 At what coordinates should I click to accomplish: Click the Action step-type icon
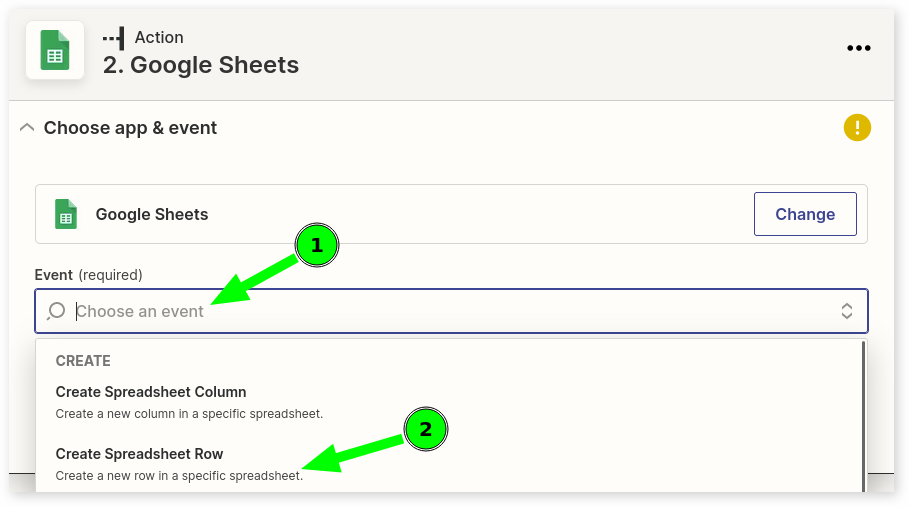[113, 37]
